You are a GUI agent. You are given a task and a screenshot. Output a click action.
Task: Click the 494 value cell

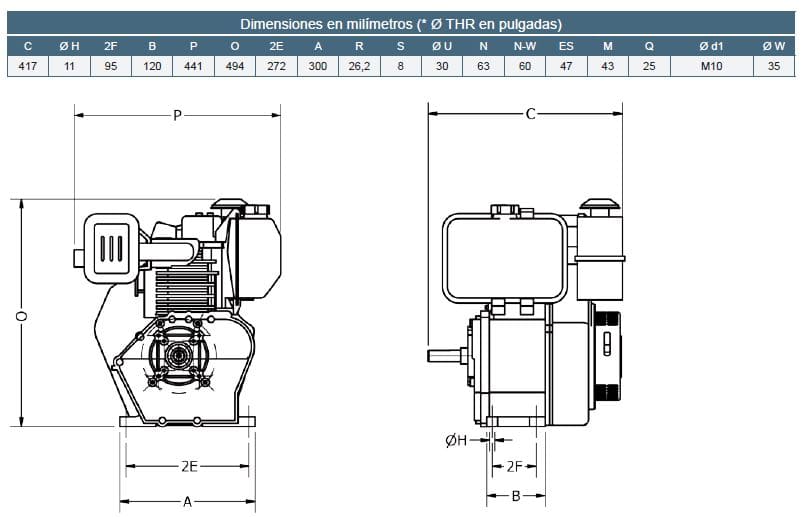tap(235, 66)
